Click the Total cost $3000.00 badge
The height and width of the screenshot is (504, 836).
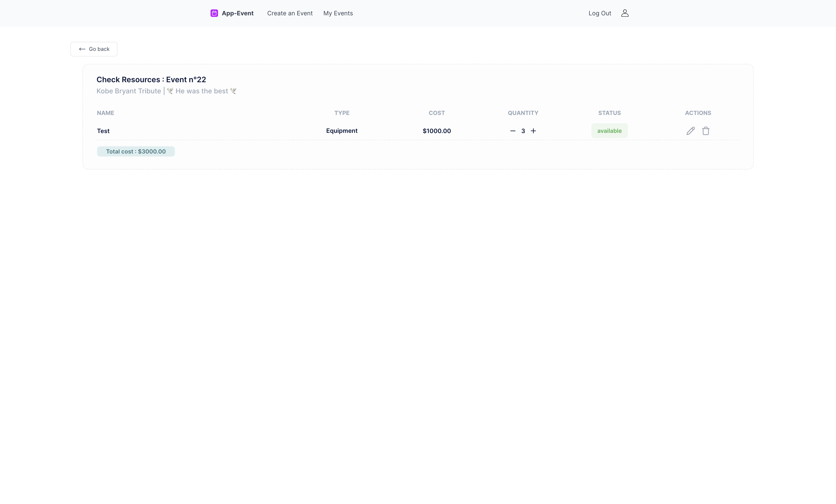pos(136,152)
